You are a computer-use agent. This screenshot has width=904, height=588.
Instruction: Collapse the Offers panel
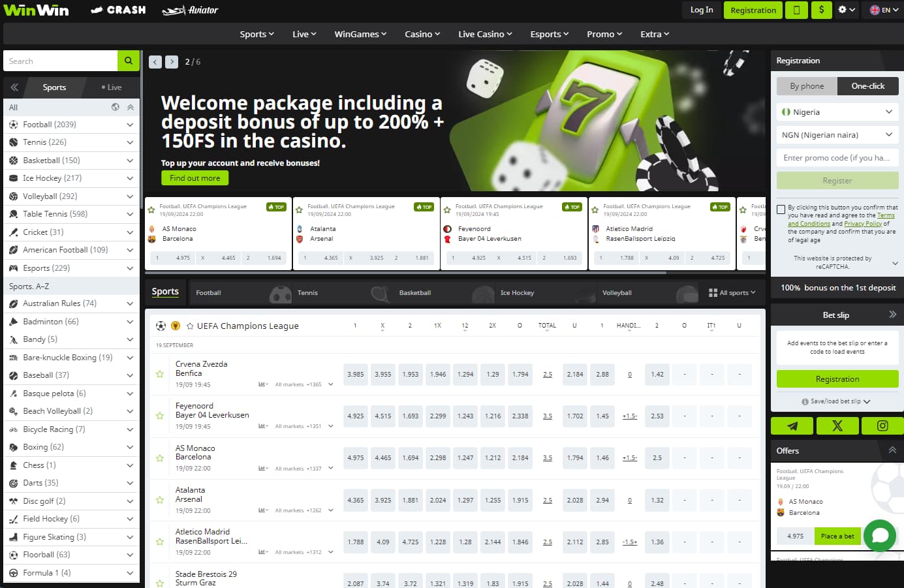pos(892,450)
